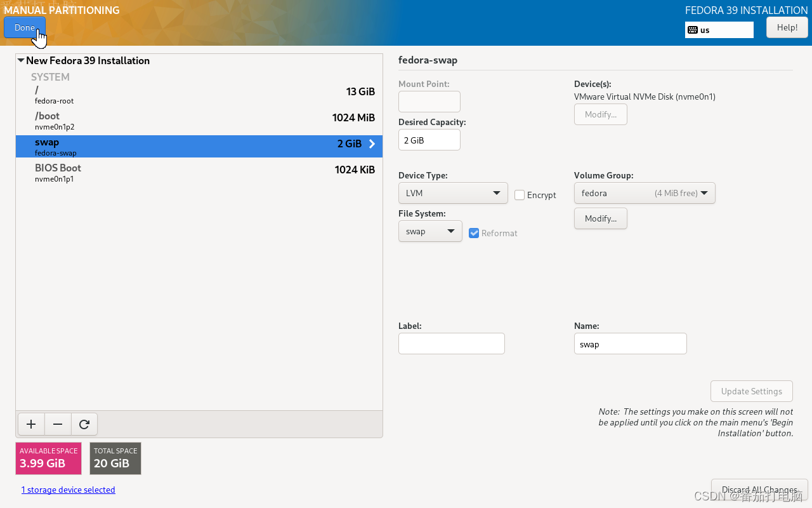Click VMware Virtual NVMe Disk text
Image resolution: width=812 pixels, height=508 pixels.
click(645, 97)
